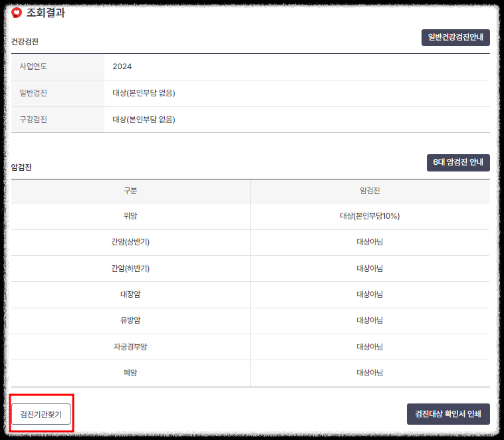The image size is (504, 440).
Task: Select the 건강검진 section title
Action: pos(25,42)
